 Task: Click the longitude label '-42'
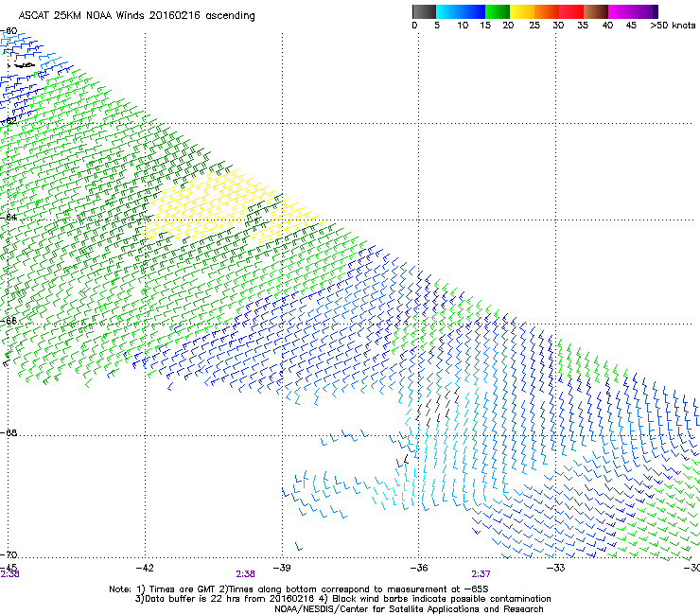coord(145,568)
